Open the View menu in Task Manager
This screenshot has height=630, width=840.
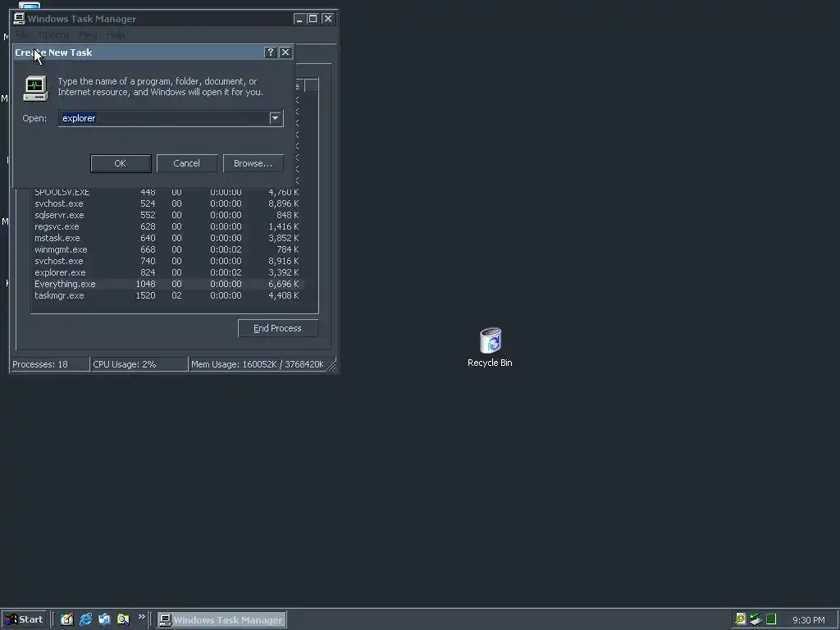88,34
